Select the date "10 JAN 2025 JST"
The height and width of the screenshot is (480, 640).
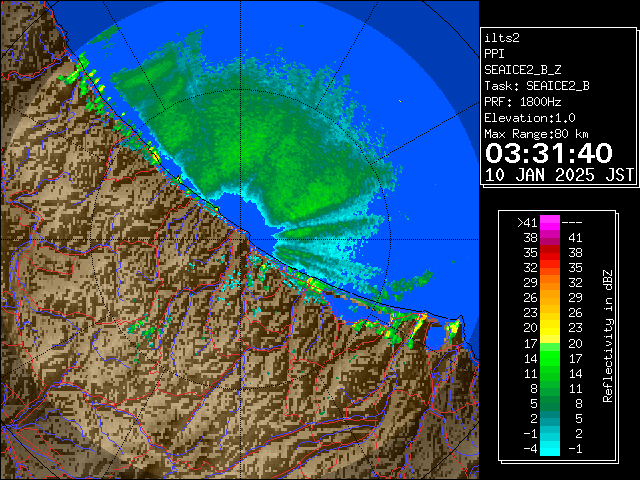(559, 175)
